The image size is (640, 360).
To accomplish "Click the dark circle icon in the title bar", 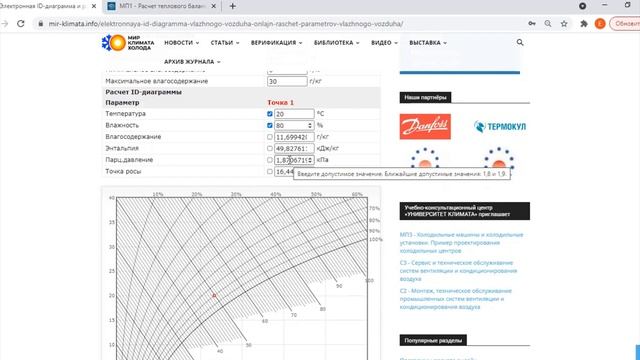I will point(582,6).
